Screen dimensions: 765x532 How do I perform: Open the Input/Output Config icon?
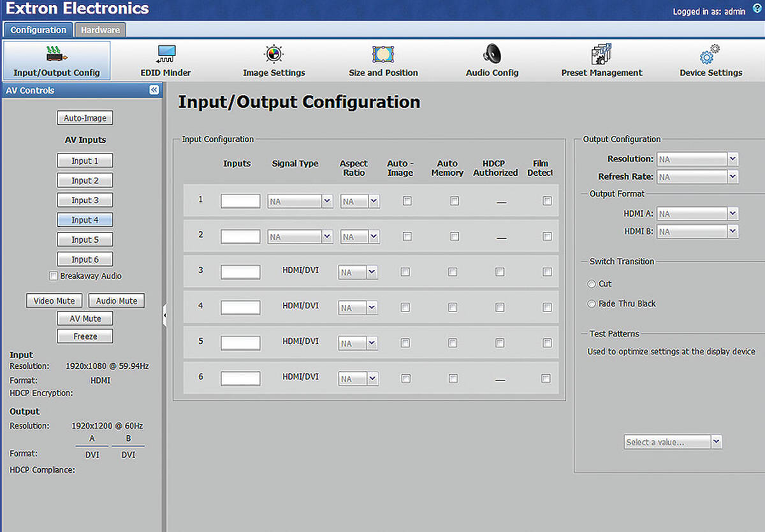(x=57, y=61)
